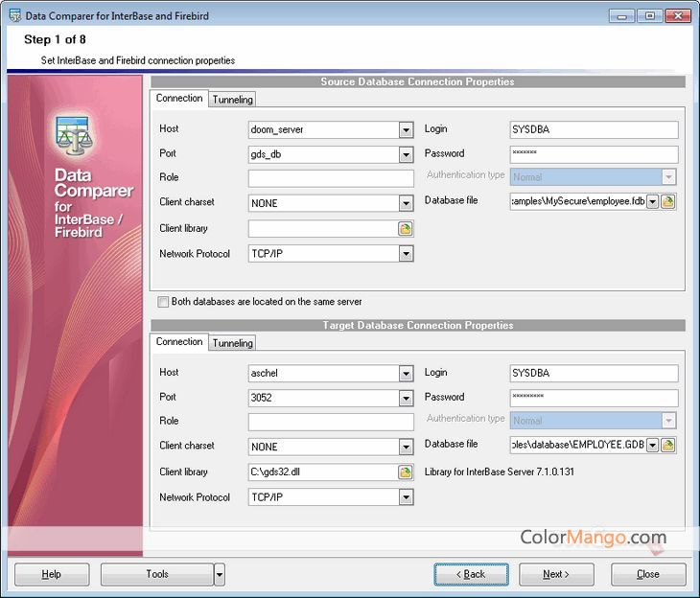Open target Network Protocol dropdown
Image resolution: width=700 pixels, height=598 pixels.
(406, 497)
